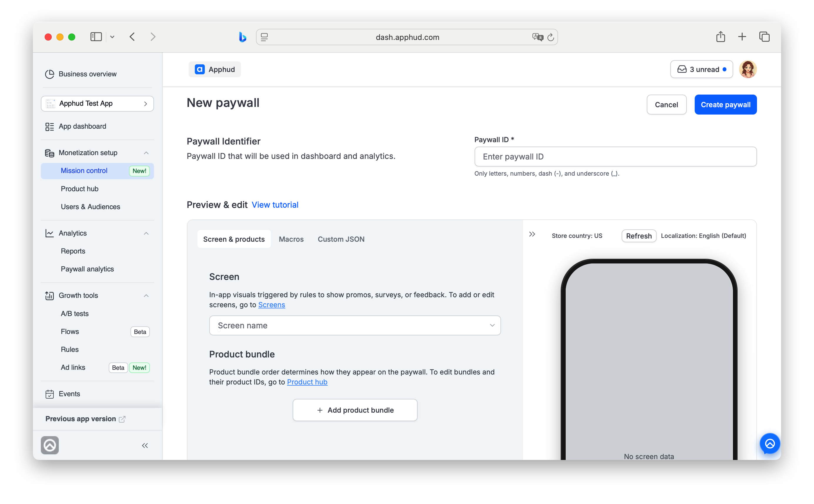Switch to the Macros tab
Viewport: 814px width, 504px height.
(291, 239)
